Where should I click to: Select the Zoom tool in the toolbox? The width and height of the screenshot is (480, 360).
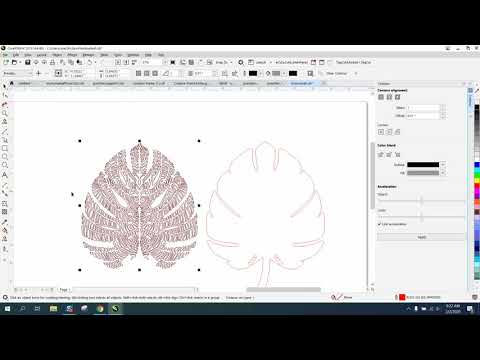click(5, 113)
